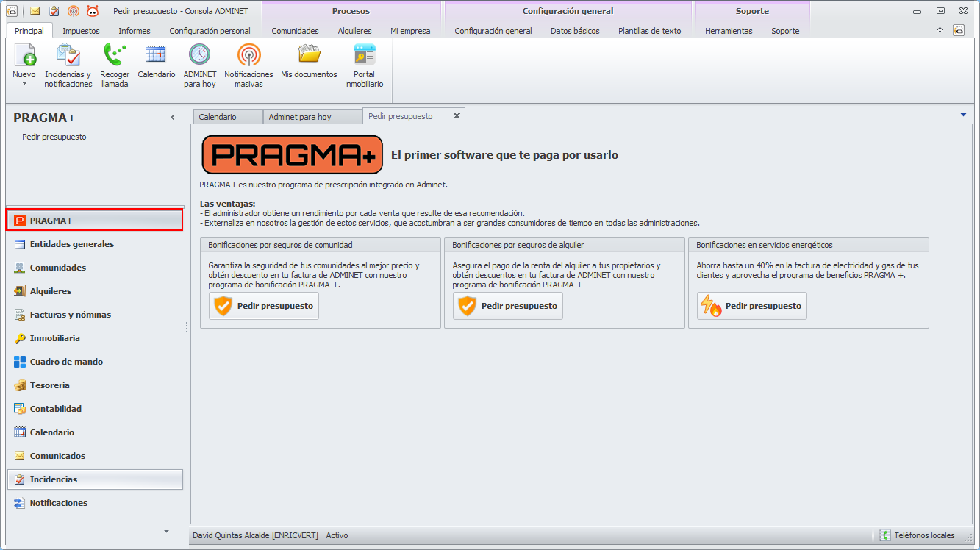
Task: Close the Pedir presupuesto document tab
Action: (457, 116)
